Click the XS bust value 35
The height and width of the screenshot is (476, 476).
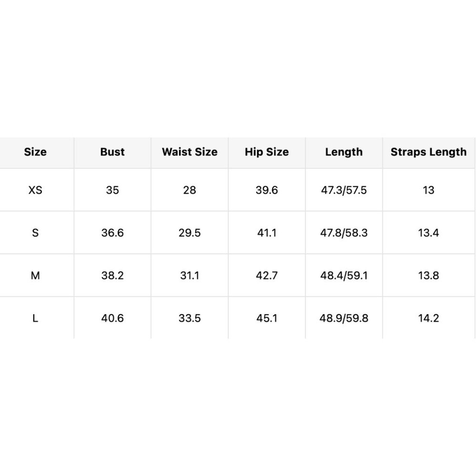point(112,190)
